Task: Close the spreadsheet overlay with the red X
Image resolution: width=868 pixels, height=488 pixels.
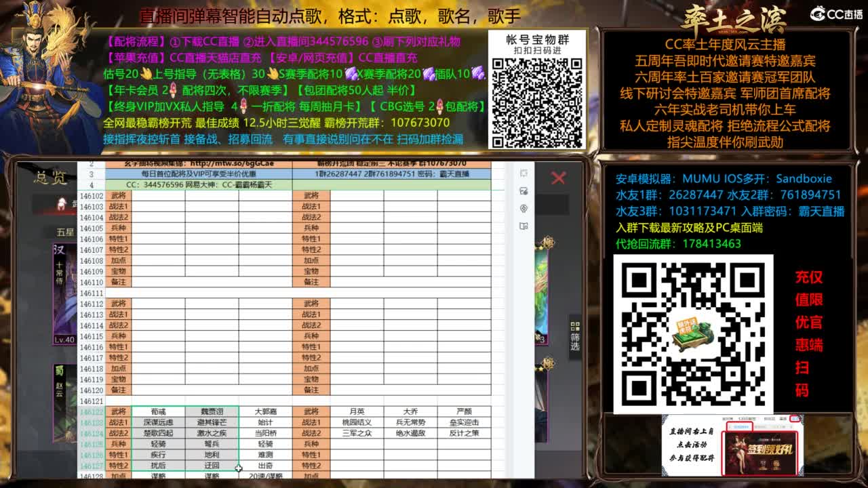Action: 557,178
